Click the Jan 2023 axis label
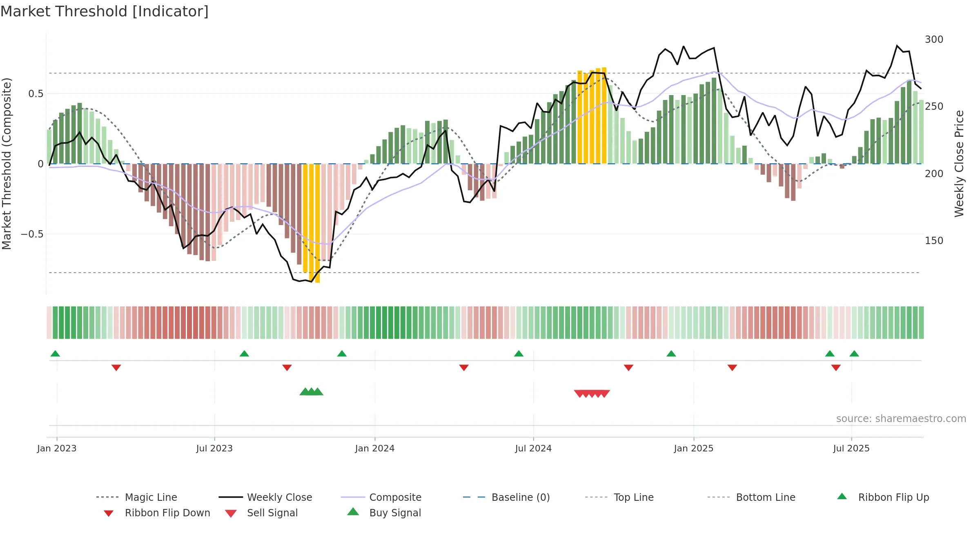This screenshot has height=551, width=980. (57, 448)
